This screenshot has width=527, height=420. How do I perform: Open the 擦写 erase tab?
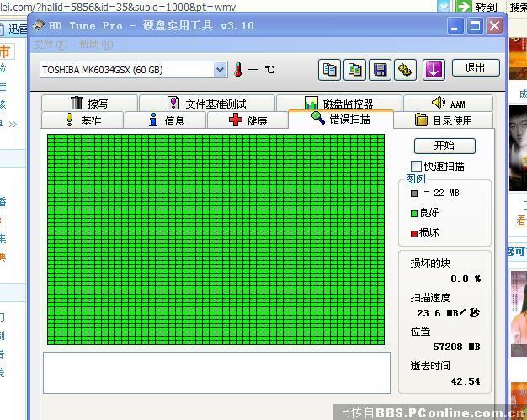click(x=89, y=104)
